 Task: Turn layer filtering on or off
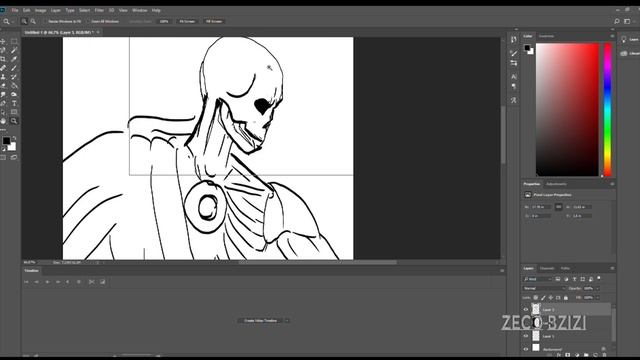tap(599, 278)
